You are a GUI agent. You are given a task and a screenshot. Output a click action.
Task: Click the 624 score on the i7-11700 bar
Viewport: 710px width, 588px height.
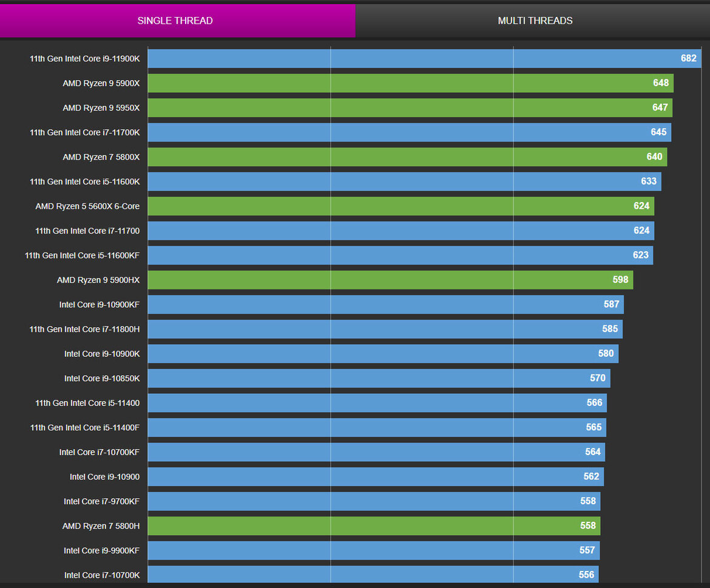(641, 231)
